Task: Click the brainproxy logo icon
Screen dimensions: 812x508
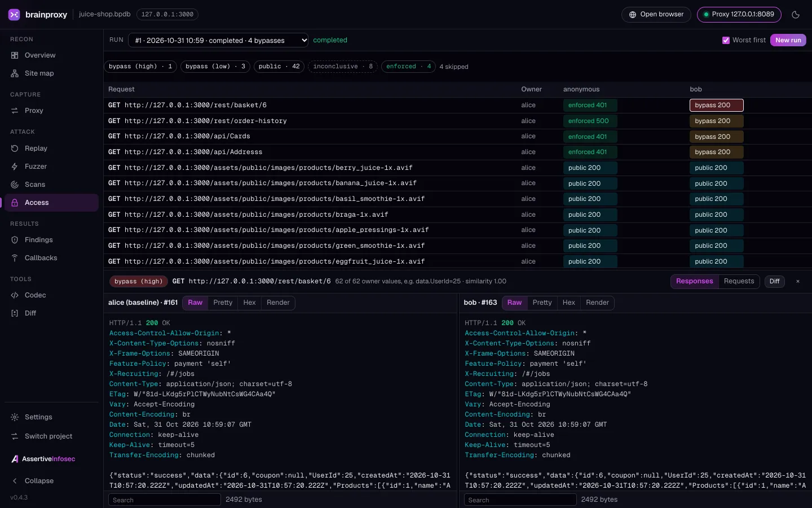Action: (x=14, y=15)
